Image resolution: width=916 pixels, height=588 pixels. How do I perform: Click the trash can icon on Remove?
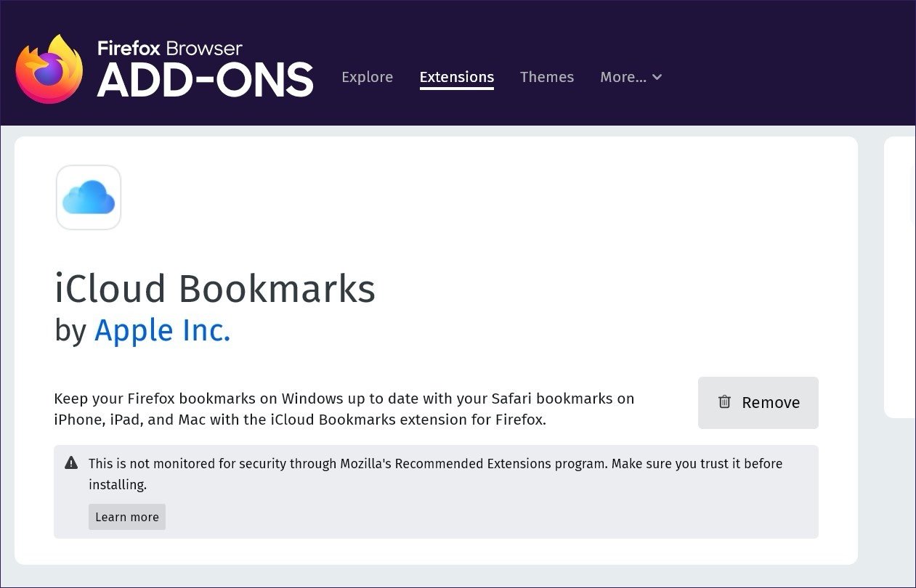724,402
